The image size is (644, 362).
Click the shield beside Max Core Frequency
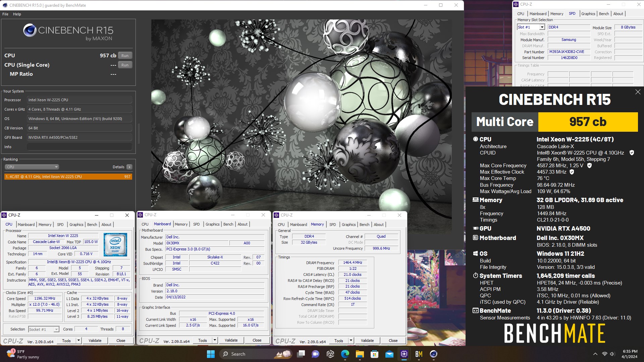pos(589,166)
